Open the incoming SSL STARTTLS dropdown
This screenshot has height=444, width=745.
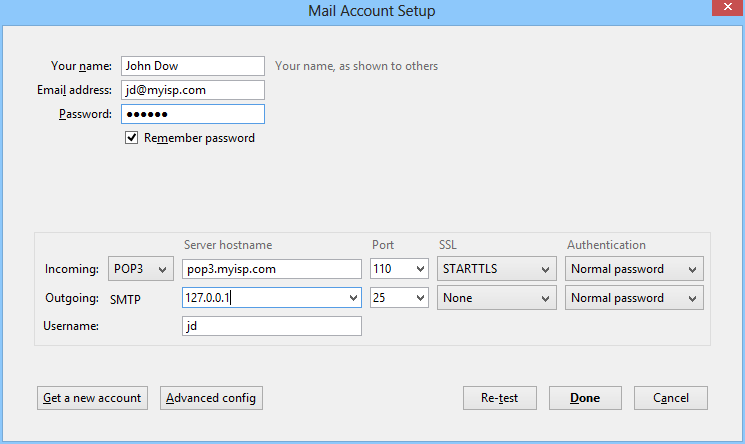(496, 269)
